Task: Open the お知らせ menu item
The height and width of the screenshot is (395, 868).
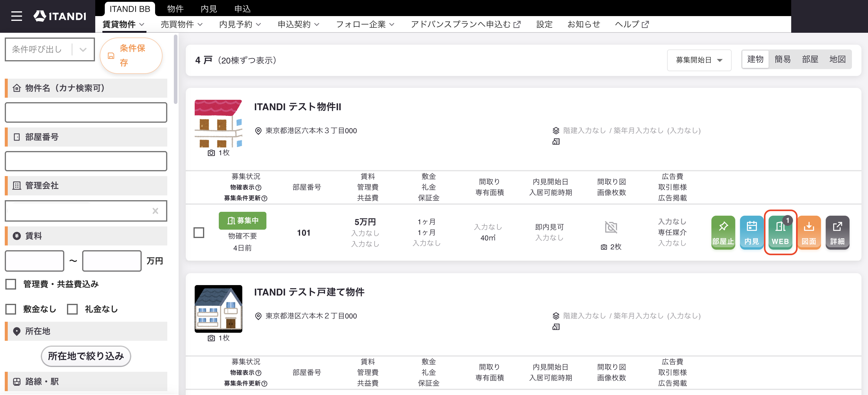Action: [x=584, y=24]
